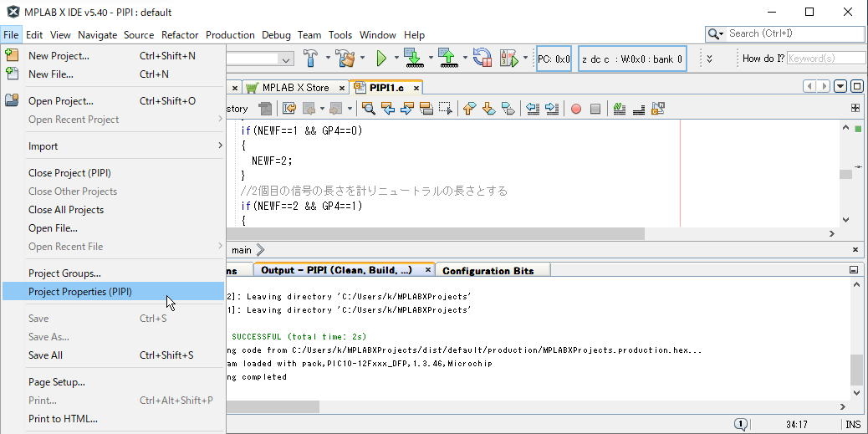Click Make and Program Device download icon
Viewport: 868px width, 434px height.
click(x=414, y=58)
